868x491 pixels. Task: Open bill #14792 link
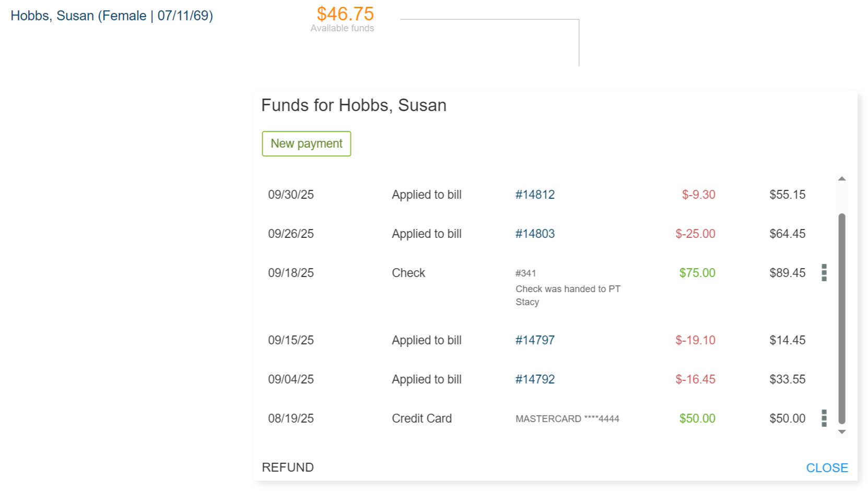tap(535, 379)
